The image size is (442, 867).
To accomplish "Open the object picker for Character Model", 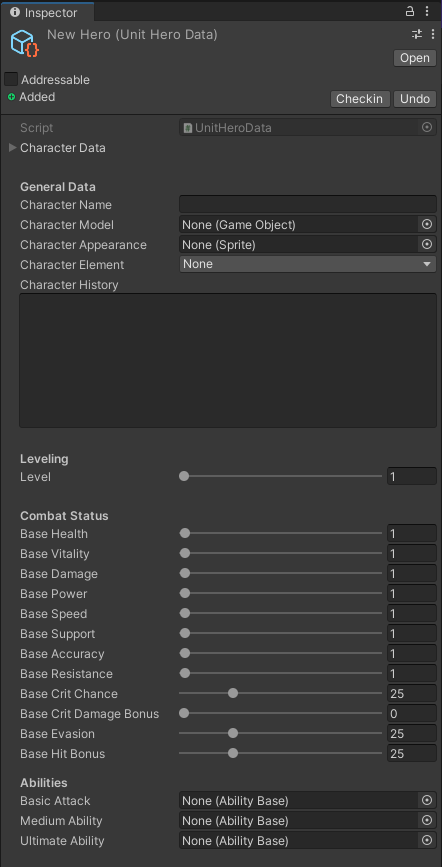I will coord(427,224).
